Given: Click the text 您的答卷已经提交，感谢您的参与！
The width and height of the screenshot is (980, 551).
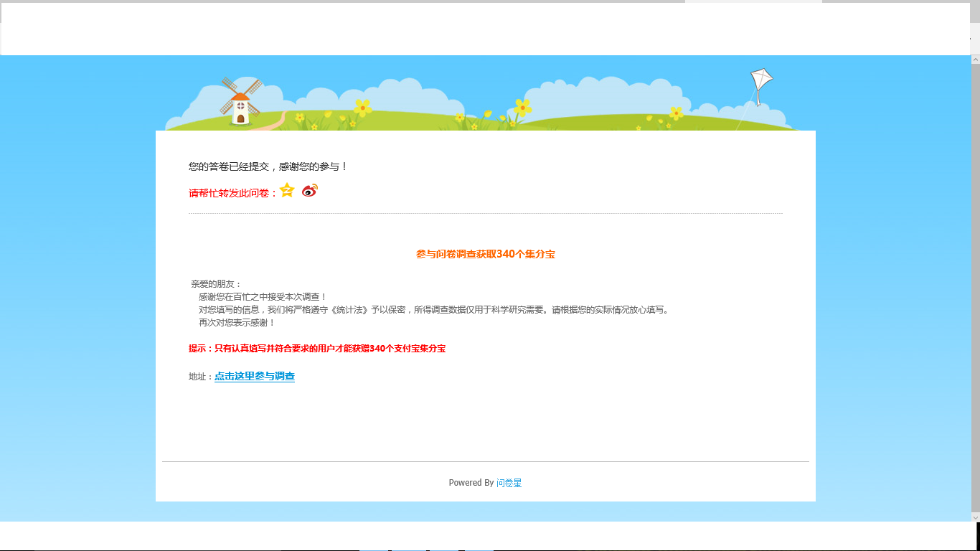Looking at the screenshot, I should [x=268, y=166].
